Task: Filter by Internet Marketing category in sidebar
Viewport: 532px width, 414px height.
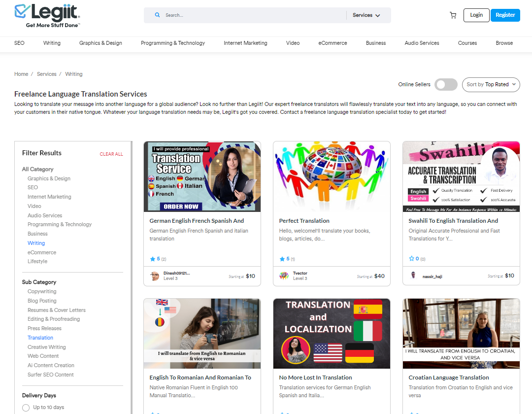Action: [x=50, y=197]
